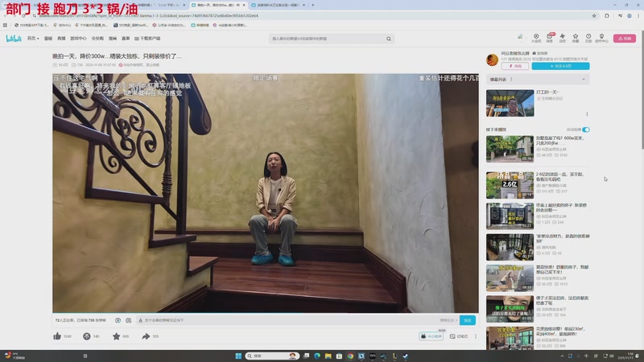Share the video with arrow icon
The width and height of the screenshot is (644, 362).
146,336
